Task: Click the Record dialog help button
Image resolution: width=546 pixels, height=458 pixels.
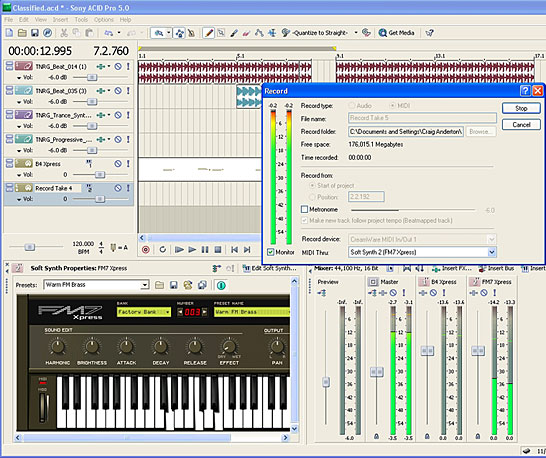Action: click(x=525, y=91)
